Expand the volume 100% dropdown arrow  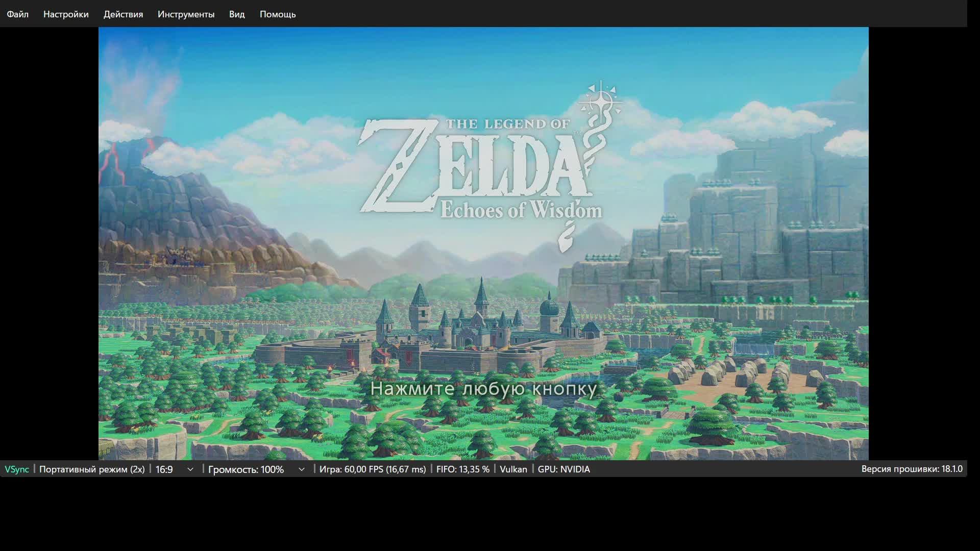(302, 469)
